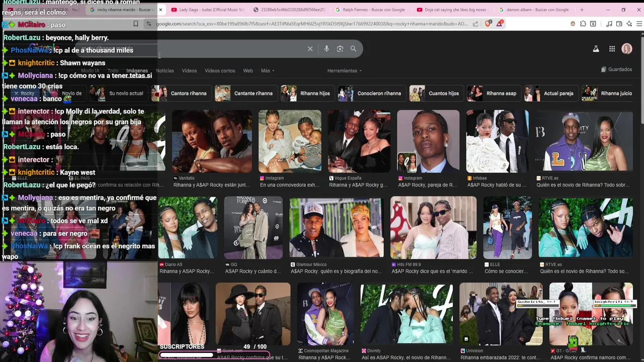Open the music note playlist icon
This screenshot has width=644, height=362.
tap(609, 24)
